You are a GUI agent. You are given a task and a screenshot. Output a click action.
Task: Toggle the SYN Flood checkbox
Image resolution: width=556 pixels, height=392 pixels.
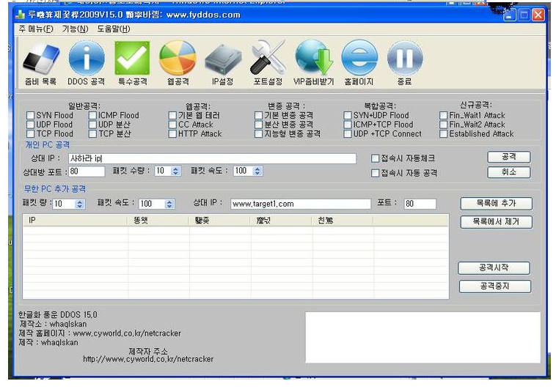[31, 116]
